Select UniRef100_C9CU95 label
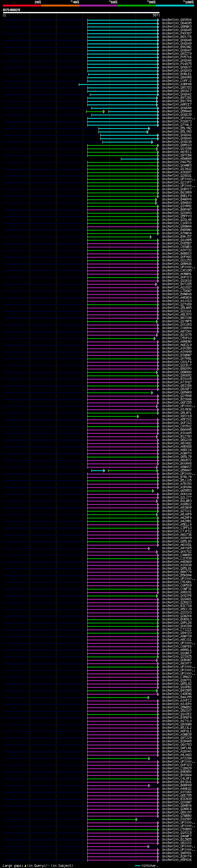 [177, 271]
